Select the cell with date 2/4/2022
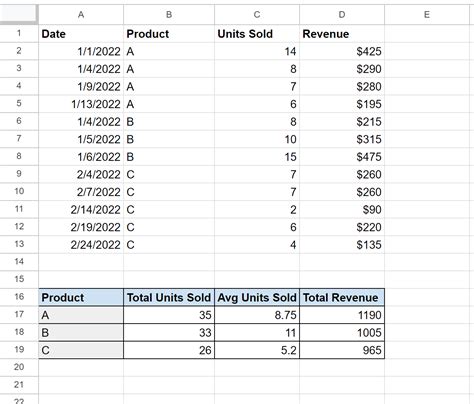Screen dimensions: 474x404 [81, 175]
